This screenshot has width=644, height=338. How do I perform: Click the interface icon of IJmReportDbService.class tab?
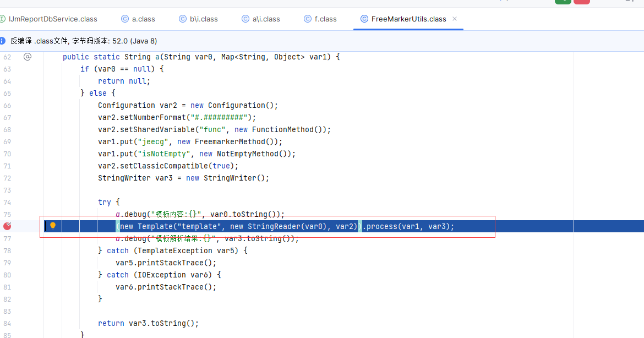(2, 19)
